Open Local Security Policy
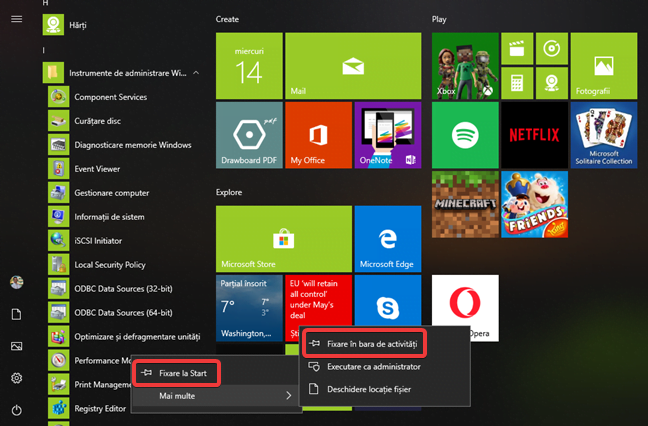The image size is (648, 426). (97, 265)
